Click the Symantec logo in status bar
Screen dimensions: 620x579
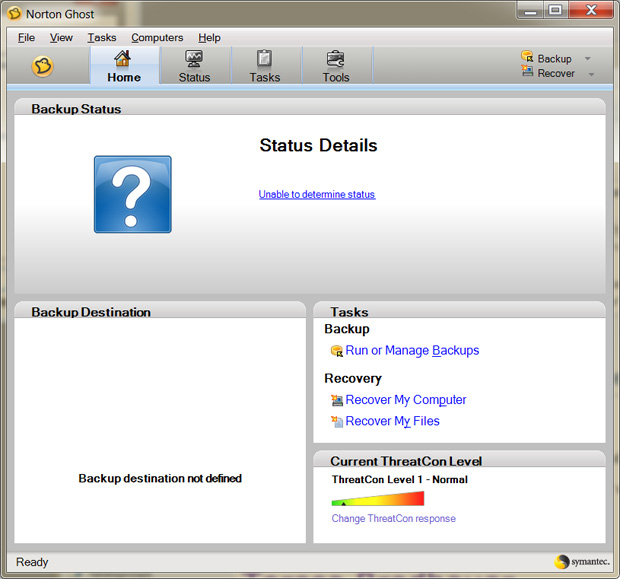582,562
